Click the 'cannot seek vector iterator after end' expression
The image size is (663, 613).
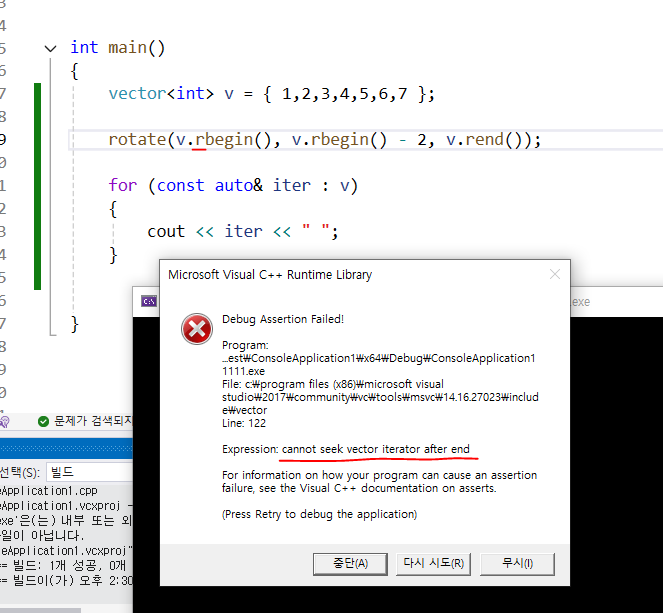375,449
